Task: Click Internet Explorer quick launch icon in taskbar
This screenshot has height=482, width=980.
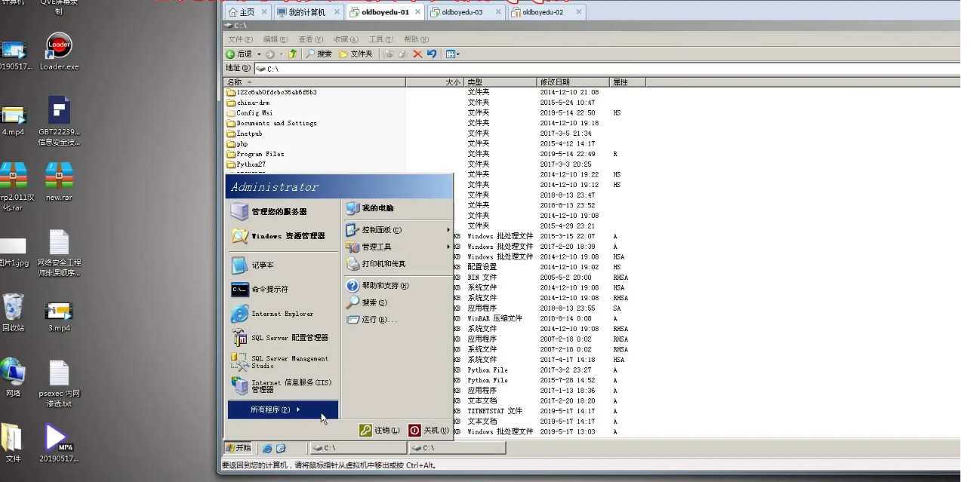Action: (267, 448)
